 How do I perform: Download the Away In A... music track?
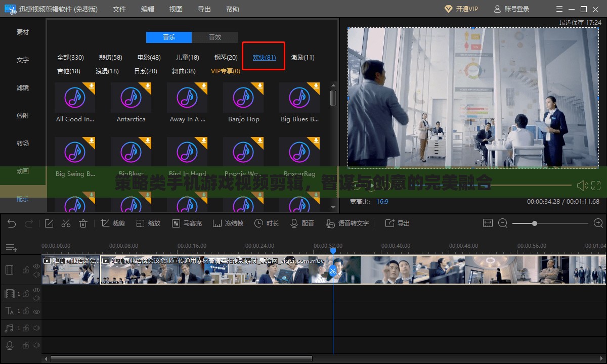(204, 86)
